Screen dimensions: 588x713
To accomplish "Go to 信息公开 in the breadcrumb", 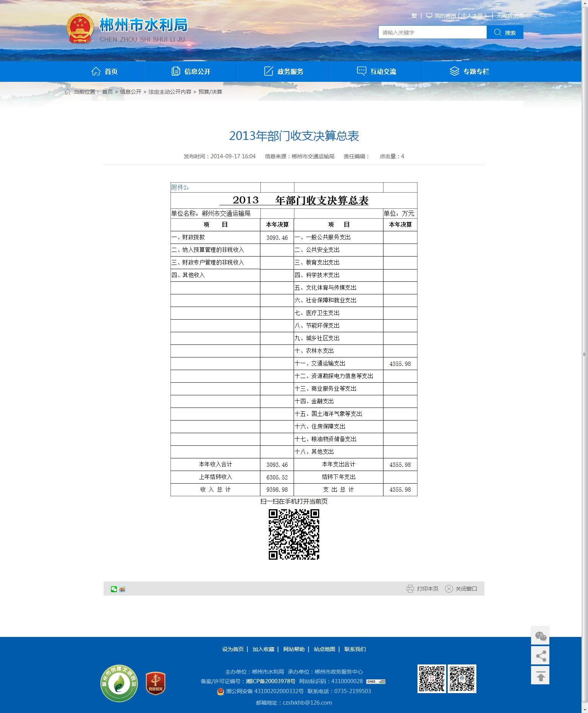I will (x=131, y=92).
